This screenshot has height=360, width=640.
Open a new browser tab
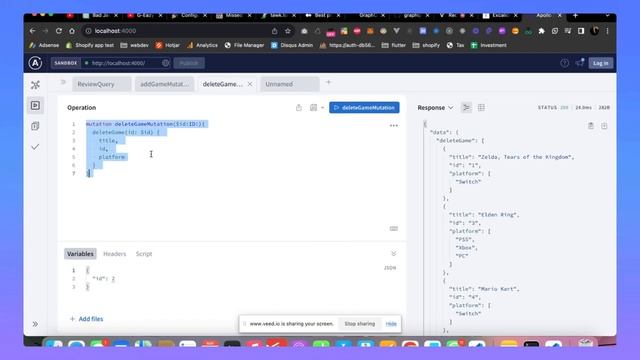pos(575,16)
